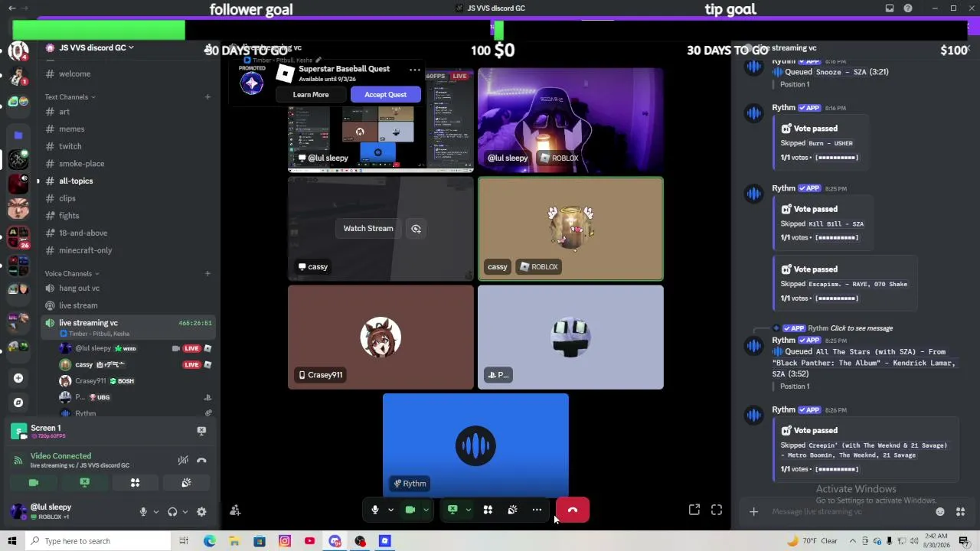Open YouTube from the taskbar
The width and height of the screenshot is (980, 551).
pos(309,541)
